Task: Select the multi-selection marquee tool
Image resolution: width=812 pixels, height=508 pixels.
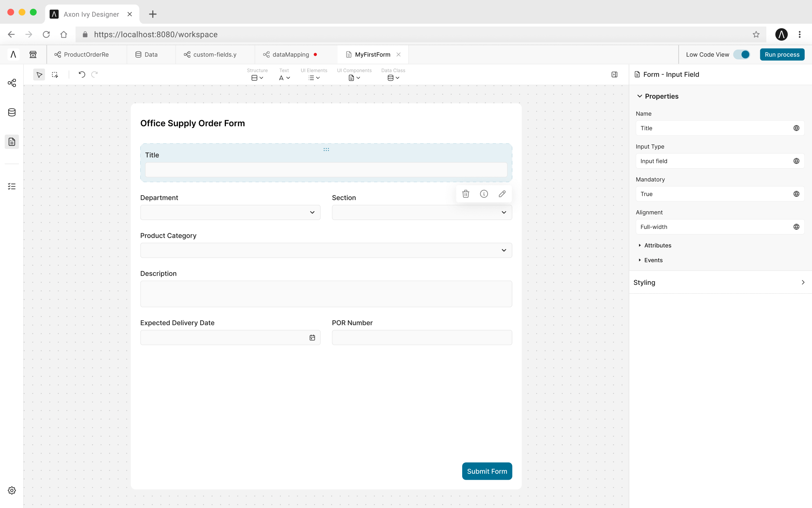Action: pos(55,74)
